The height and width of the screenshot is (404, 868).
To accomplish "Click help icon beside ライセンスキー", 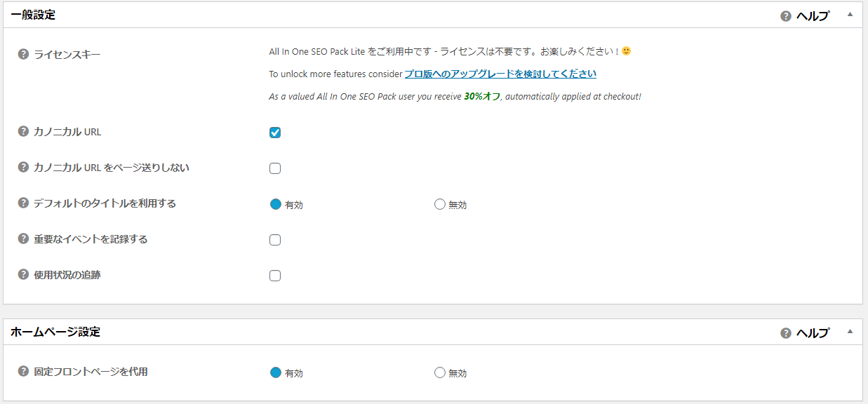I will 23,54.
